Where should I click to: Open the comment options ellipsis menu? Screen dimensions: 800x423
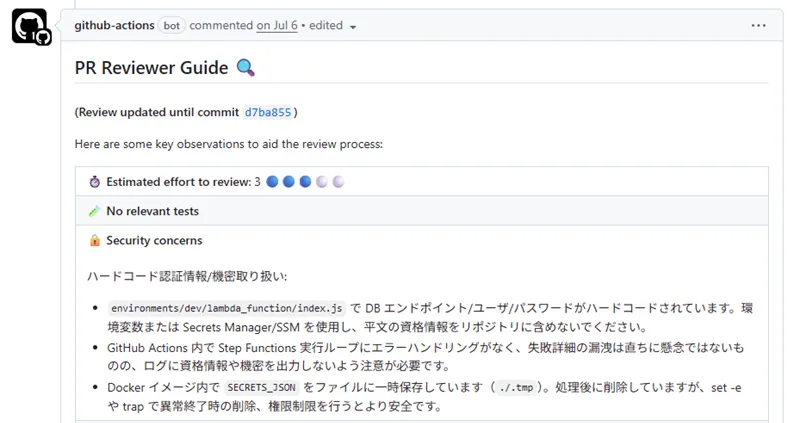click(759, 25)
